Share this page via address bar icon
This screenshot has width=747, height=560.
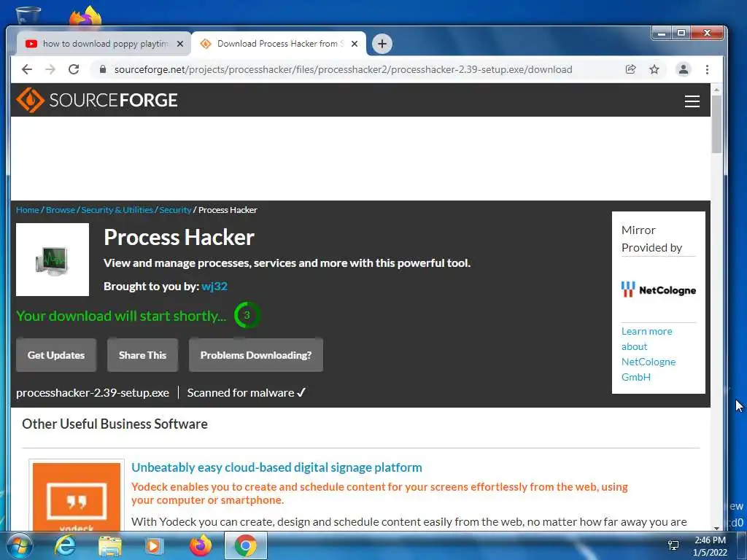point(631,69)
